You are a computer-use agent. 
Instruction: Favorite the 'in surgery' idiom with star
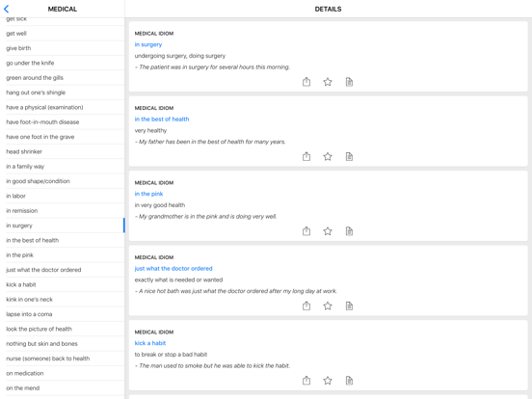(x=328, y=82)
